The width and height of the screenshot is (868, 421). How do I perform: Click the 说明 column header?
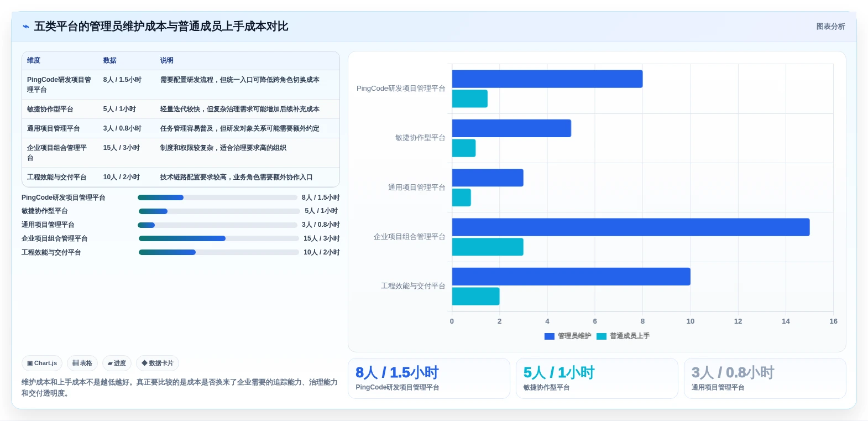[x=167, y=60]
